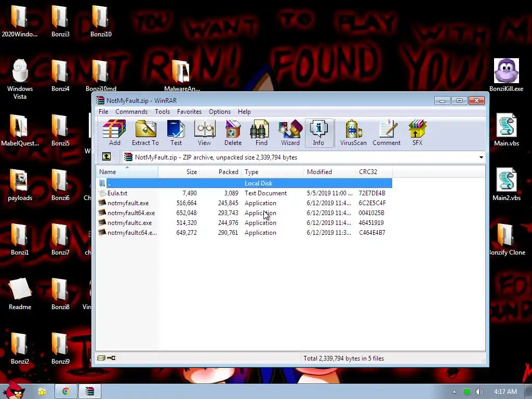Open the View toolbar tool
This screenshot has width=532, height=399.
pyautogui.click(x=204, y=133)
